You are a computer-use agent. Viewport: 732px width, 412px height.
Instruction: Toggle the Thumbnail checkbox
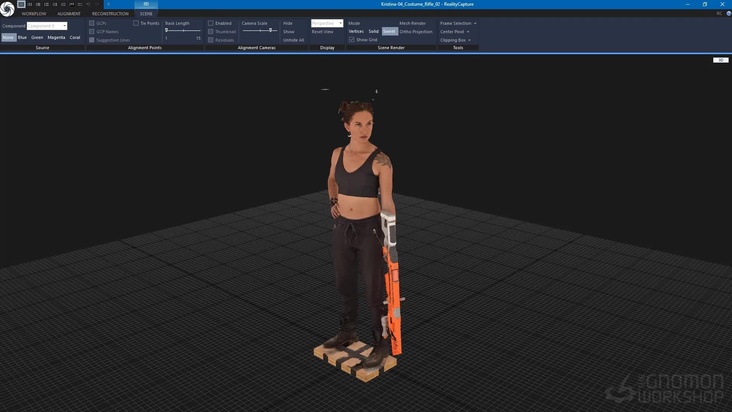(211, 31)
